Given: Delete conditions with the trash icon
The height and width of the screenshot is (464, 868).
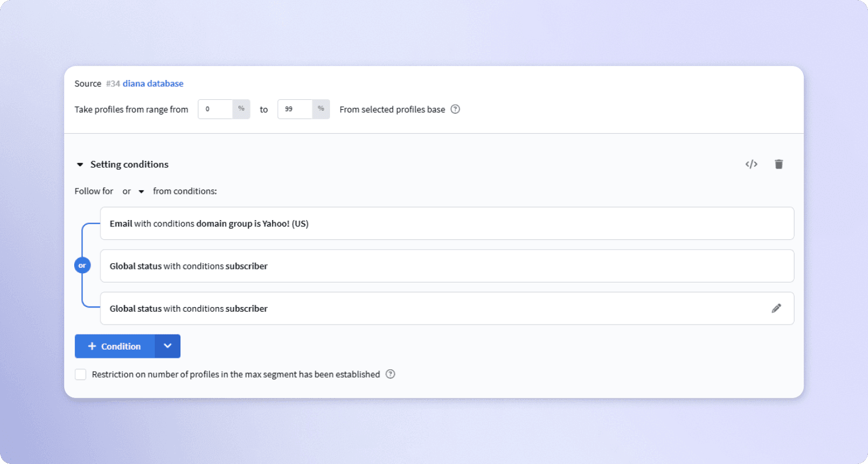Looking at the screenshot, I should coord(779,164).
